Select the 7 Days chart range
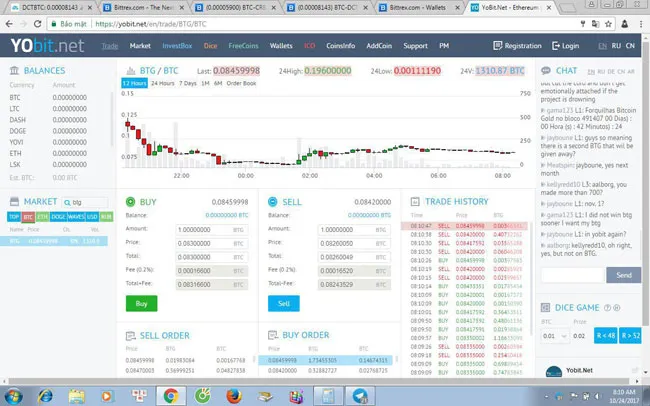The width and height of the screenshot is (650, 406). click(188, 83)
